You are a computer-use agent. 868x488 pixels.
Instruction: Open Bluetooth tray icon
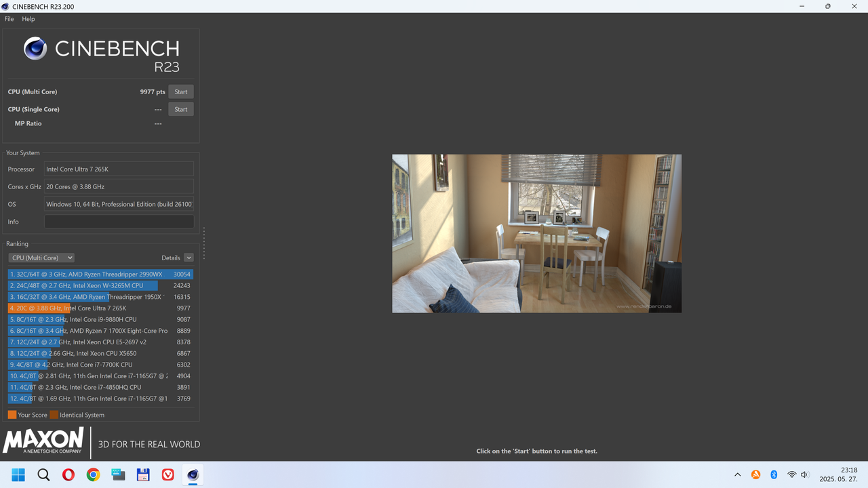pyautogui.click(x=774, y=474)
